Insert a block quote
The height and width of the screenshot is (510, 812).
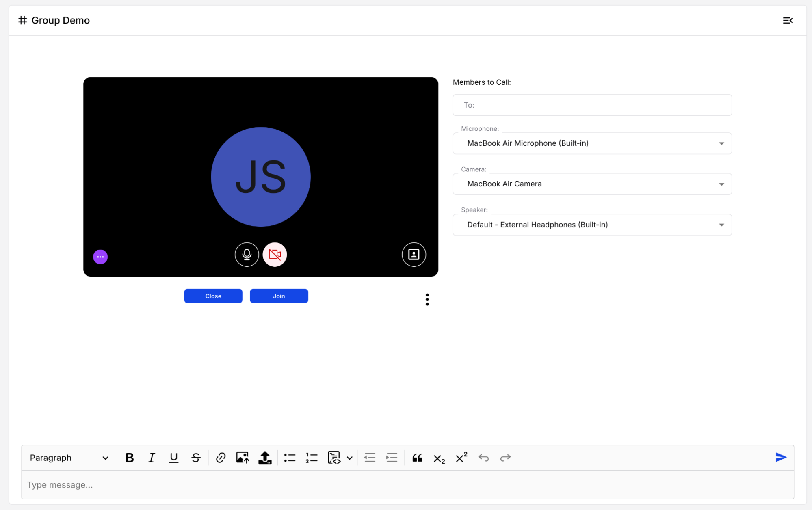point(417,458)
